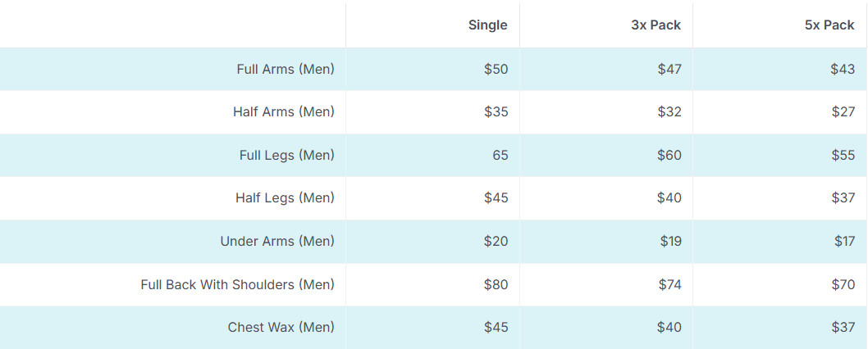Click the $43 five-pack price for Full Arms
This screenshot has width=868, height=349.
(x=843, y=69)
